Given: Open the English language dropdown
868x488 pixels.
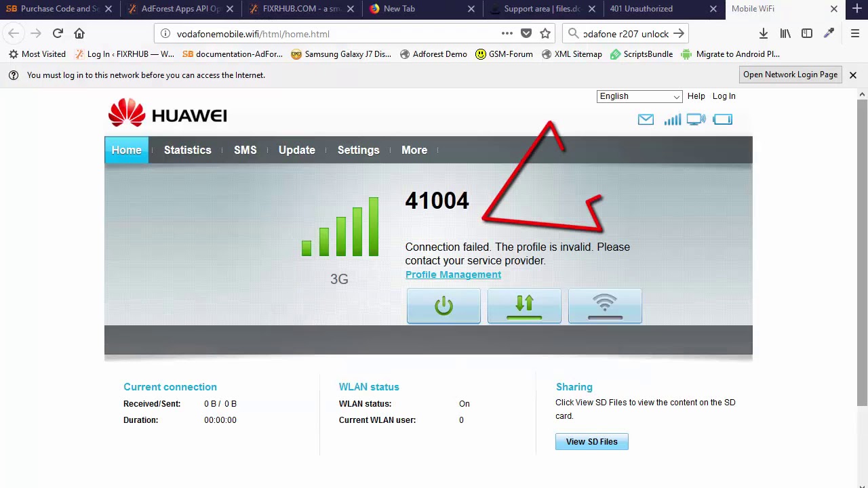Looking at the screenshot, I should click(x=639, y=96).
